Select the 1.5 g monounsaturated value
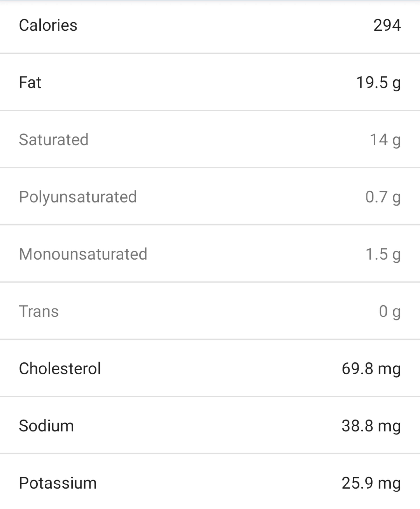Screen dimensions: 420x509 383,254
